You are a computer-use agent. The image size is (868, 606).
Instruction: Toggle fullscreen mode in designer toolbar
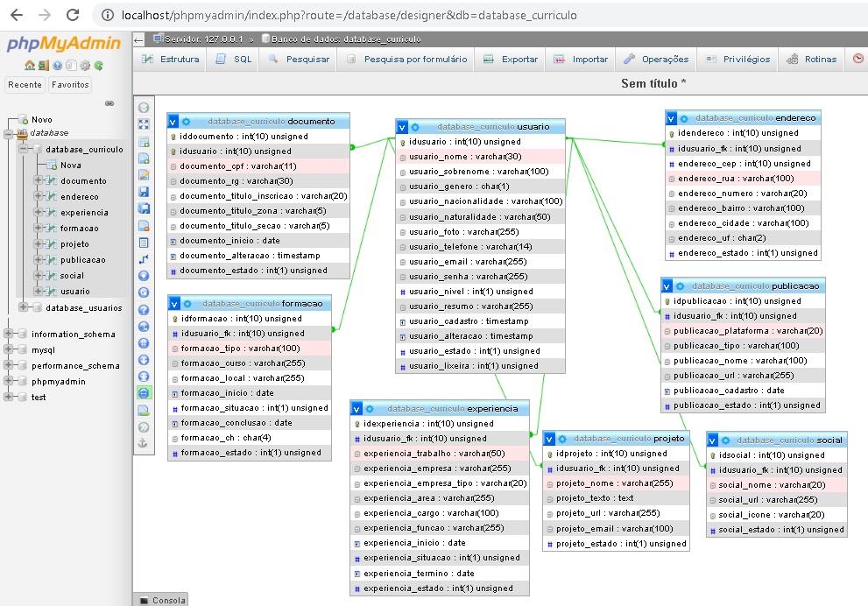pos(144,124)
